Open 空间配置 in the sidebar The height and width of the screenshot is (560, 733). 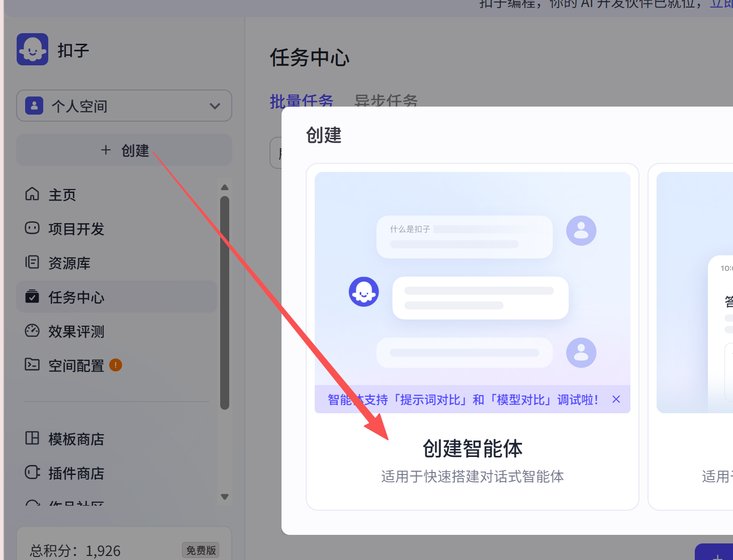[117, 365]
